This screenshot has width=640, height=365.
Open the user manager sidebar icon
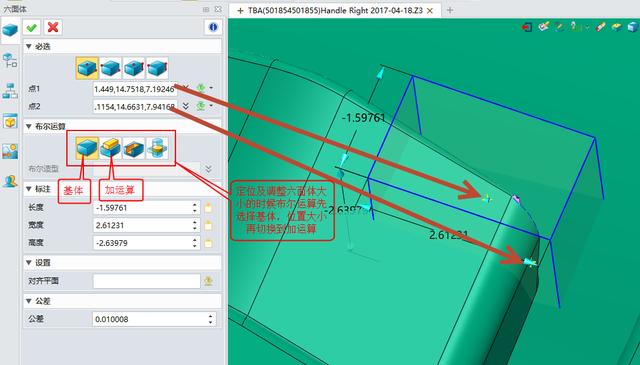click(10, 181)
